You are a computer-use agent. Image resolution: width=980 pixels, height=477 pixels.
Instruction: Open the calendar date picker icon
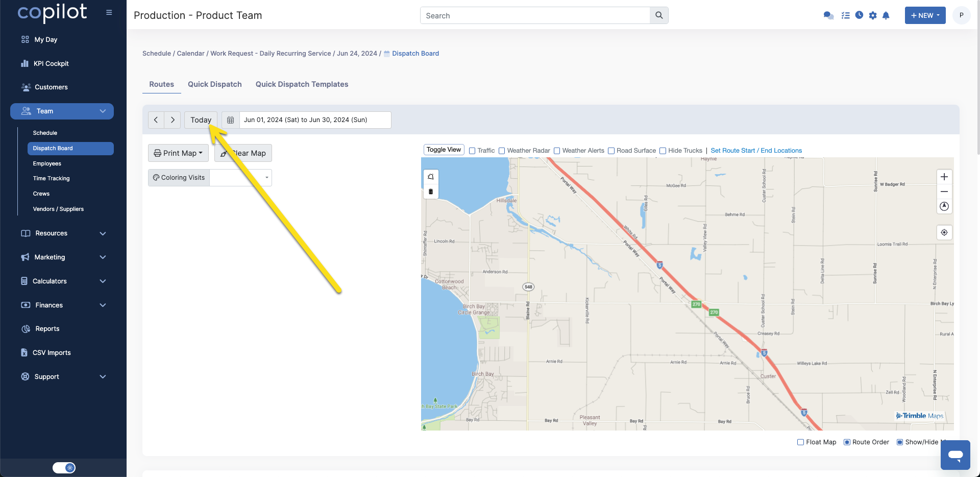click(231, 120)
